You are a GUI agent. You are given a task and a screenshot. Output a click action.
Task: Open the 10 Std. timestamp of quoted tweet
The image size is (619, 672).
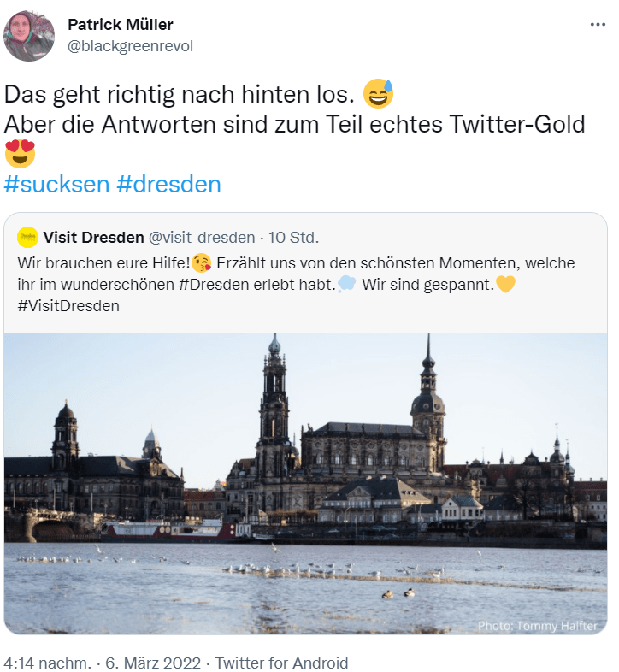click(293, 238)
